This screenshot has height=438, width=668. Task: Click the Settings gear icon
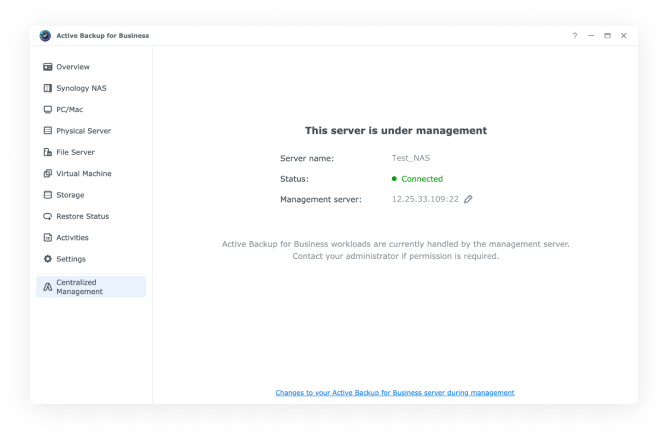(47, 259)
